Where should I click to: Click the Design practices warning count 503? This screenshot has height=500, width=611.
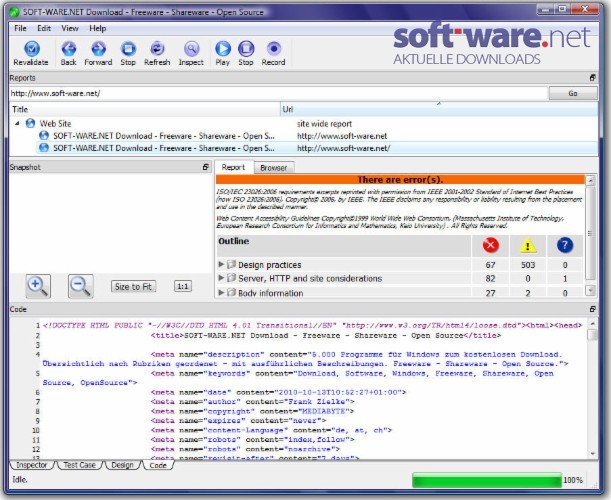click(528, 265)
